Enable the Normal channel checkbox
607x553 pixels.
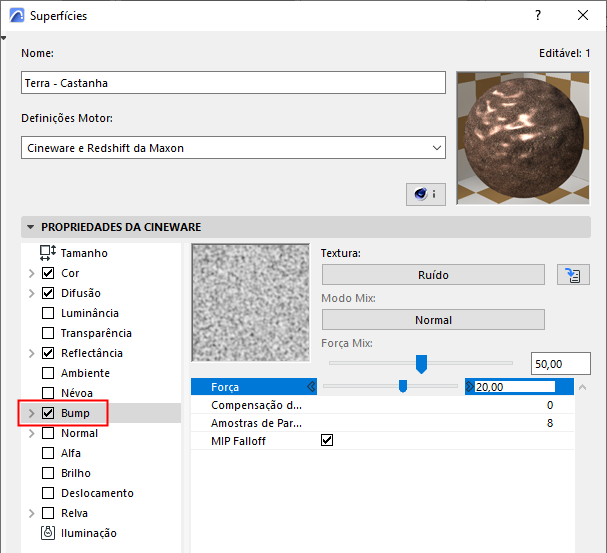(x=48, y=433)
